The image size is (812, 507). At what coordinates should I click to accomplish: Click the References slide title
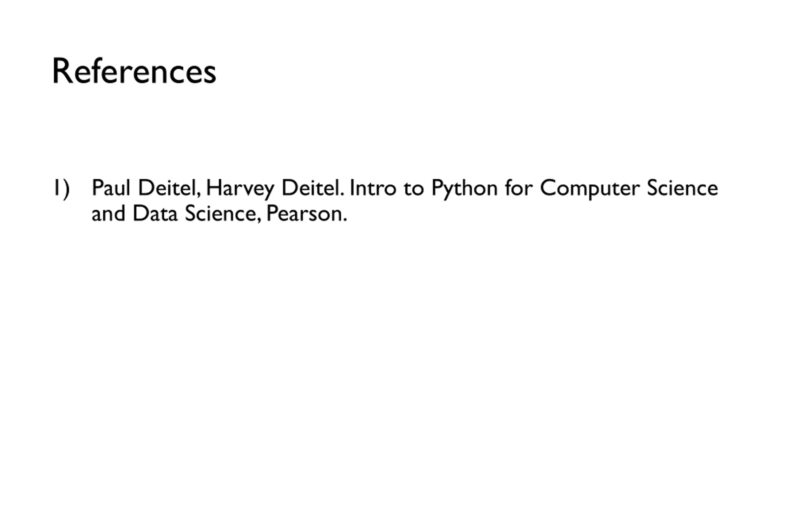(134, 71)
